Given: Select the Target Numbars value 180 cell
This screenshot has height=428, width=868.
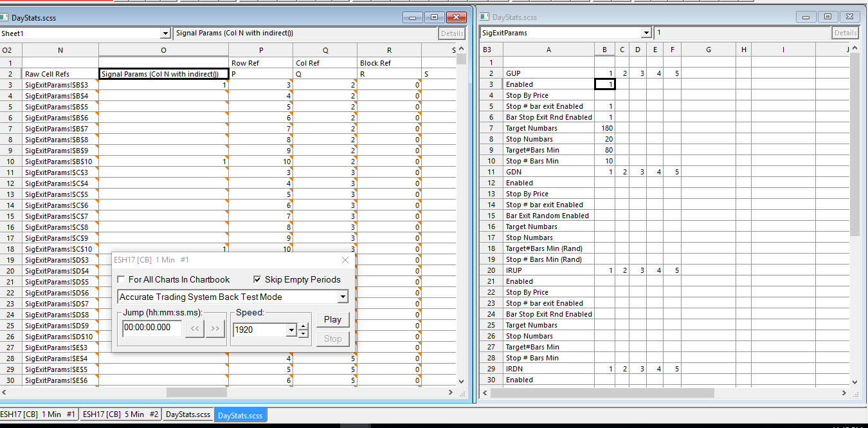Looking at the screenshot, I should pos(604,128).
